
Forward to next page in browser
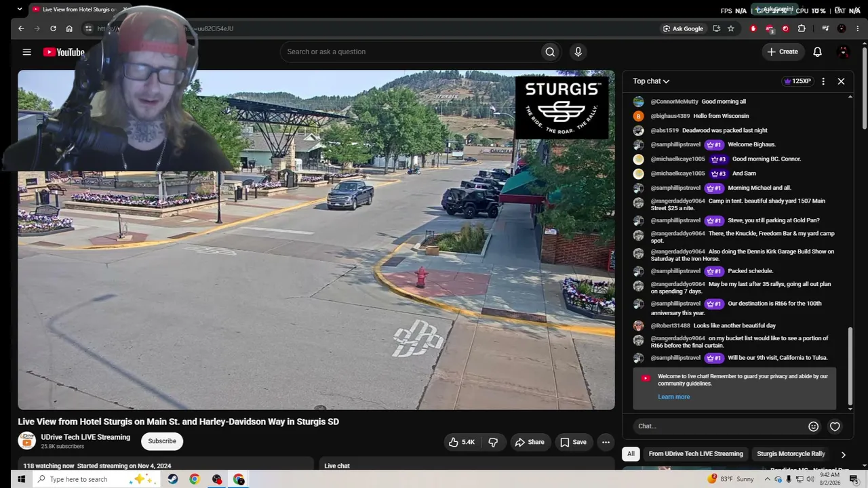pos(37,28)
